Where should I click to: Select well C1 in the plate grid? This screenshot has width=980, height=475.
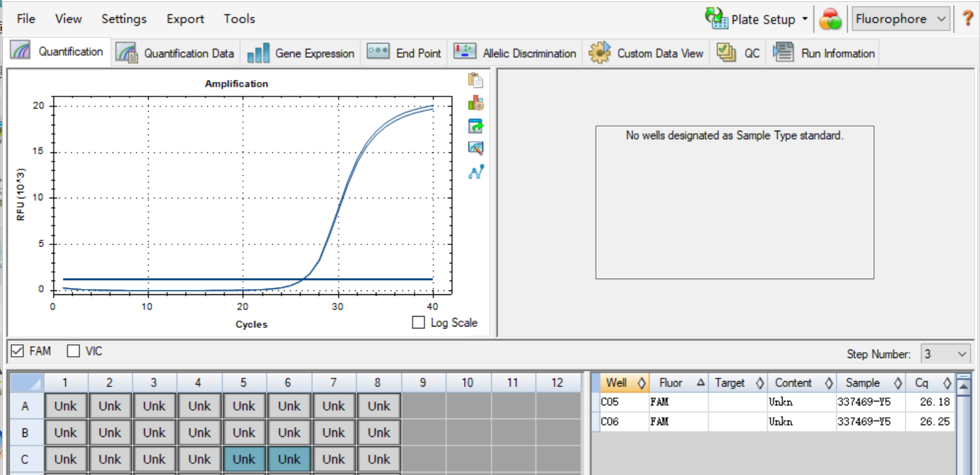coord(66,459)
